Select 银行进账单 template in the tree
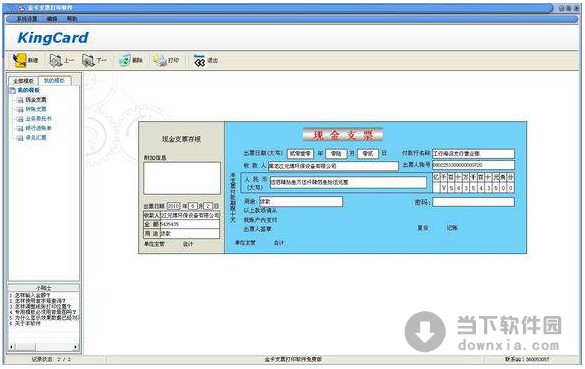The width and height of the screenshot is (585, 369). coord(39,128)
